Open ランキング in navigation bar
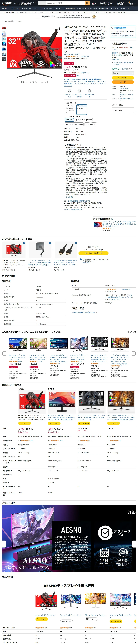The height and width of the screenshot is (644, 138). tap(58, 8)
